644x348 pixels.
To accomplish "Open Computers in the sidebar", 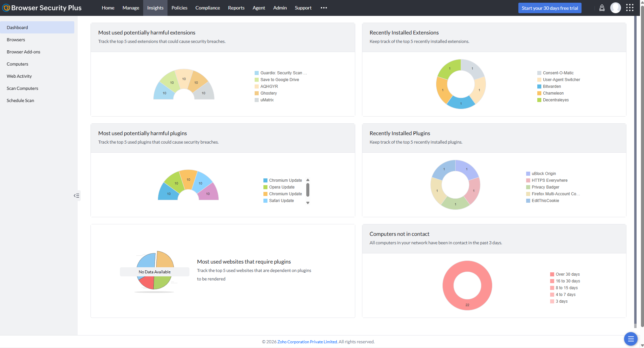I will [x=37, y=64].
